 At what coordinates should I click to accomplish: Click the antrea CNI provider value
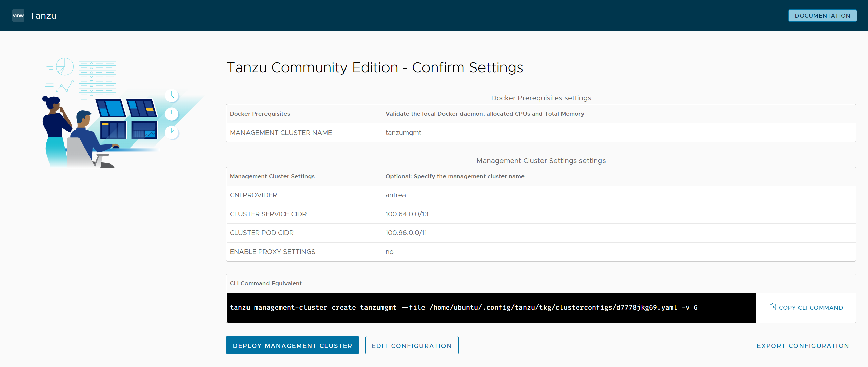point(395,195)
